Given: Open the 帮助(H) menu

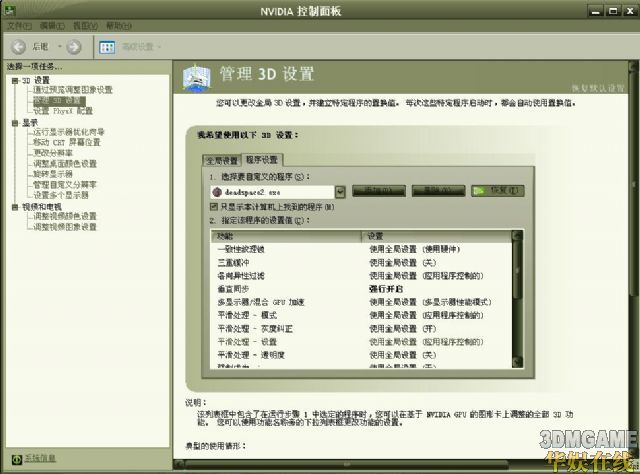Looking at the screenshot, I should click(x=118, y=26).
